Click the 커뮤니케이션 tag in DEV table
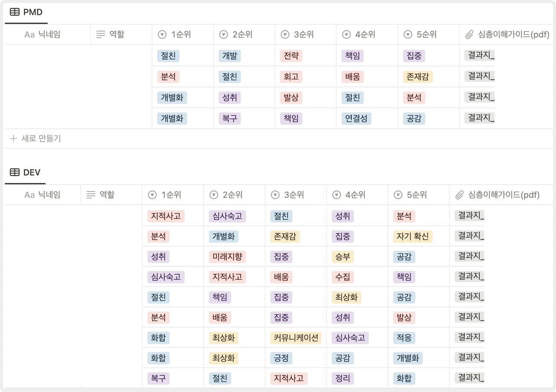Image resolution: width=556 pixels, height=392 pixels. [x=296, y=338]
